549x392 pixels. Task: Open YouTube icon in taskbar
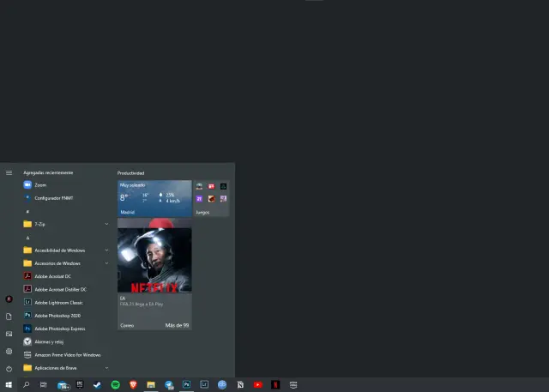(x=257, y=385)
